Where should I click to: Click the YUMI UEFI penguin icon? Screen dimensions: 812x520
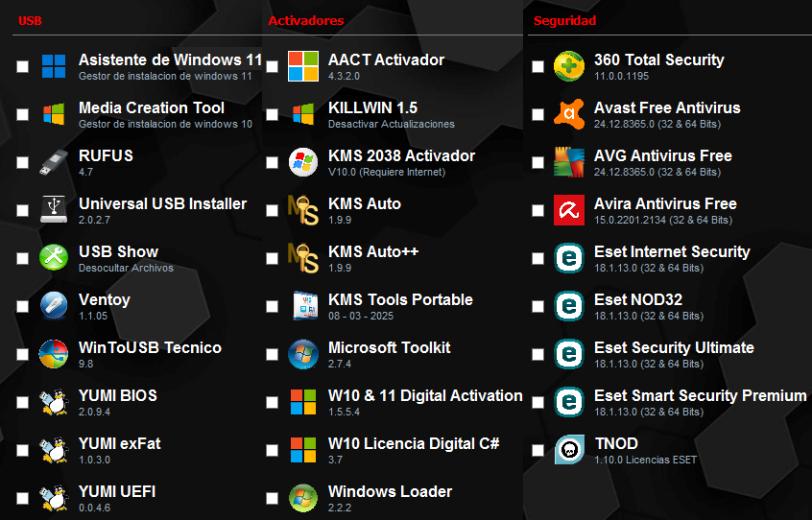[x=54, y=498]
